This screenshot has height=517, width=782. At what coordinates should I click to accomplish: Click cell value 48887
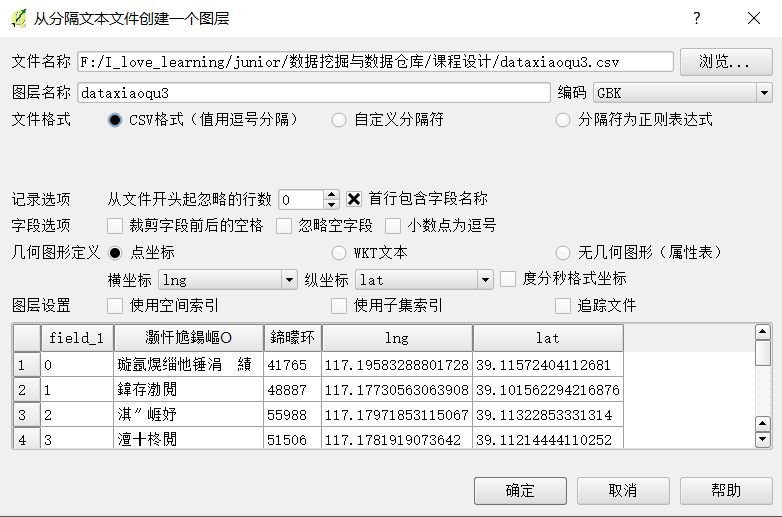pyautogui.click(x=293, y=390)
